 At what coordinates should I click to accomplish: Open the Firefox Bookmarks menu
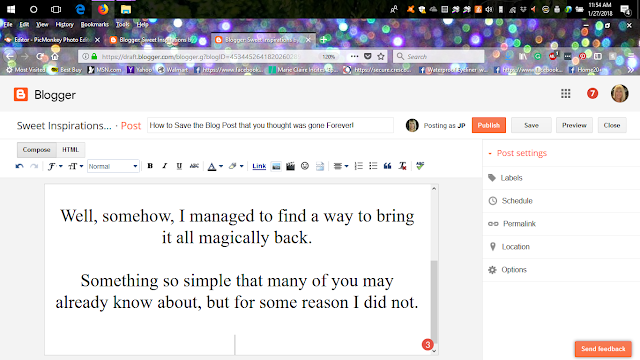95,24
